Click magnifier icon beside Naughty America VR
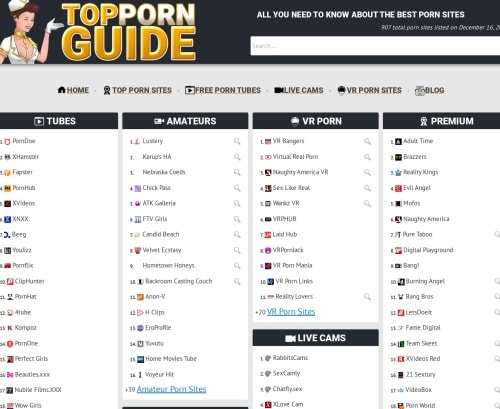Viewport: 500px width, 409px height. tap(367, 172)
